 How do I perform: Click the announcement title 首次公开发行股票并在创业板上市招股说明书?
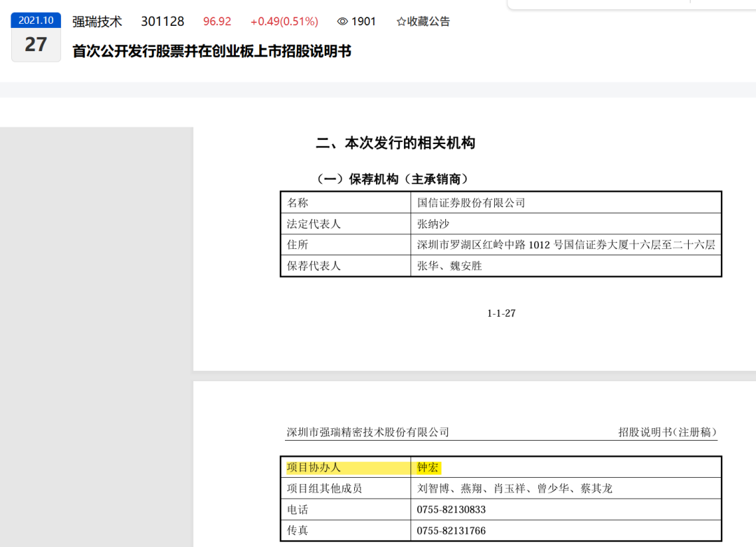tap(211, 51)
